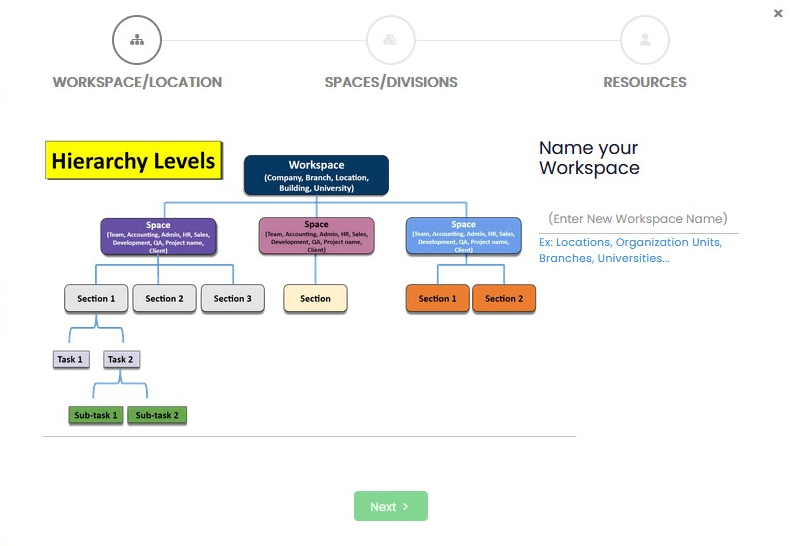Click the Hierarchy Levels diagram image
This screenshot has height=546, width=795.
(x=292, y=284)
